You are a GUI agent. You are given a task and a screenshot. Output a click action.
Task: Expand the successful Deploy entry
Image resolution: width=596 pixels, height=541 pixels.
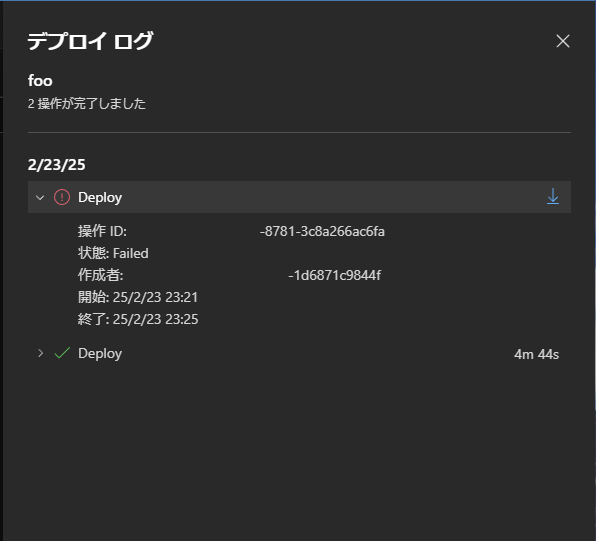(40, 353)
